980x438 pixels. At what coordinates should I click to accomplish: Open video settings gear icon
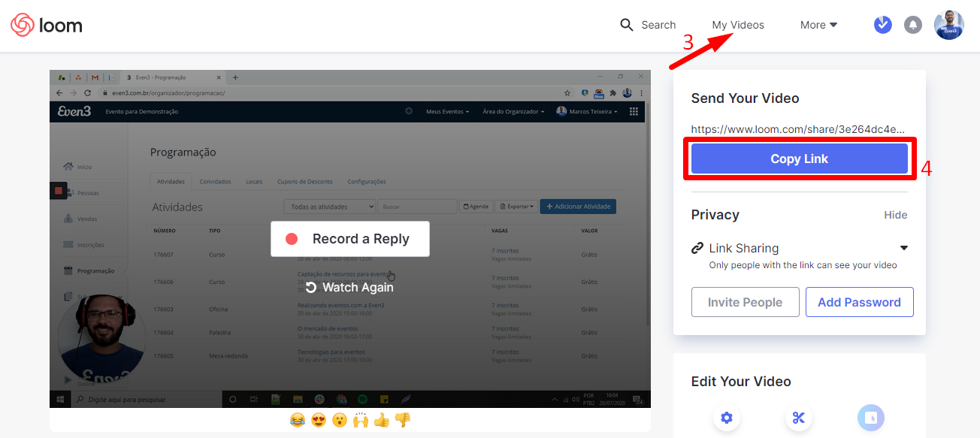(x=727, y=418)
